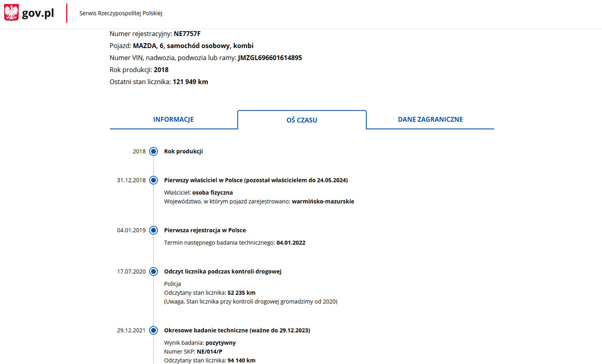Click the VIN number JMZGL696601614895
This screenshot has height=364, width=602.
pos(269,58)
